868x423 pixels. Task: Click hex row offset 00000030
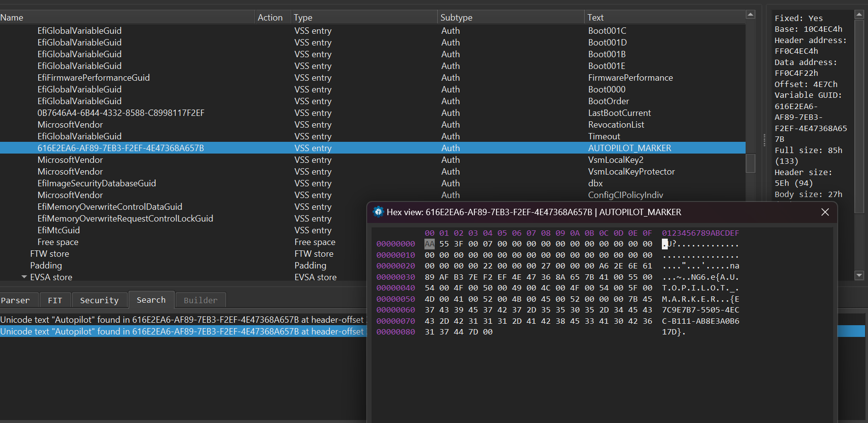(396, 277)
